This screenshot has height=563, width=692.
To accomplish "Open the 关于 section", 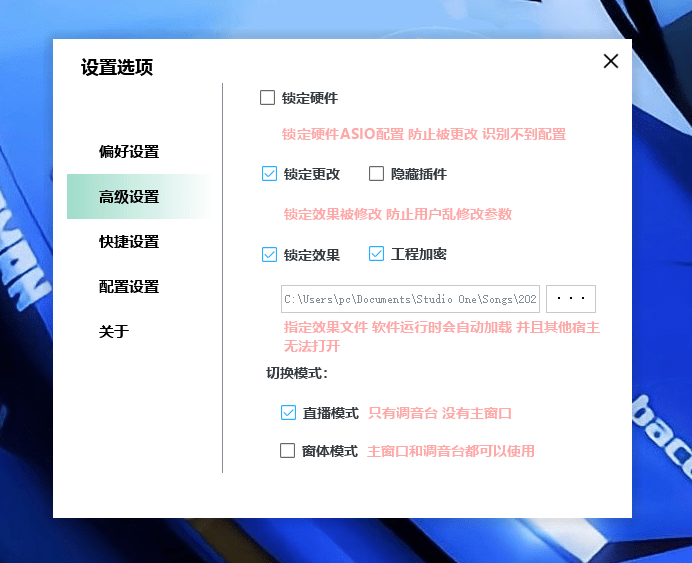I will point(114,331).
